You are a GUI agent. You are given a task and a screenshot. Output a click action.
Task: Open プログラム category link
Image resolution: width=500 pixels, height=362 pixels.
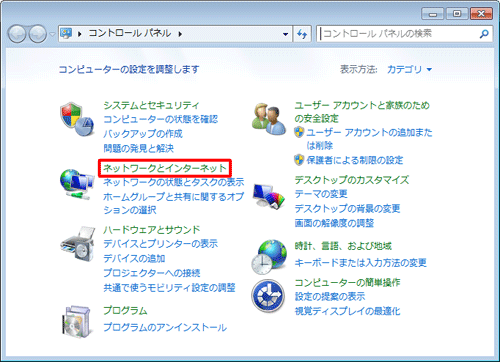[125, 311]
